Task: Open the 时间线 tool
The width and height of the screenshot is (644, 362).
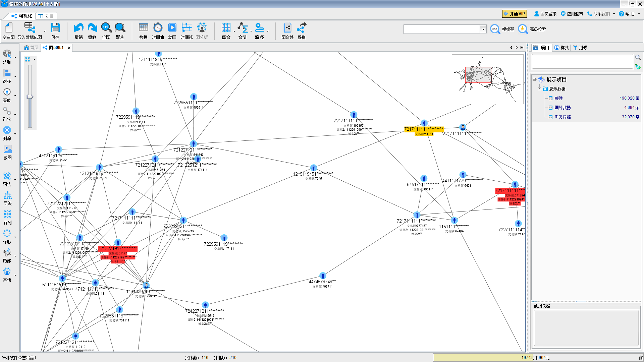Action: coord(186,31)
